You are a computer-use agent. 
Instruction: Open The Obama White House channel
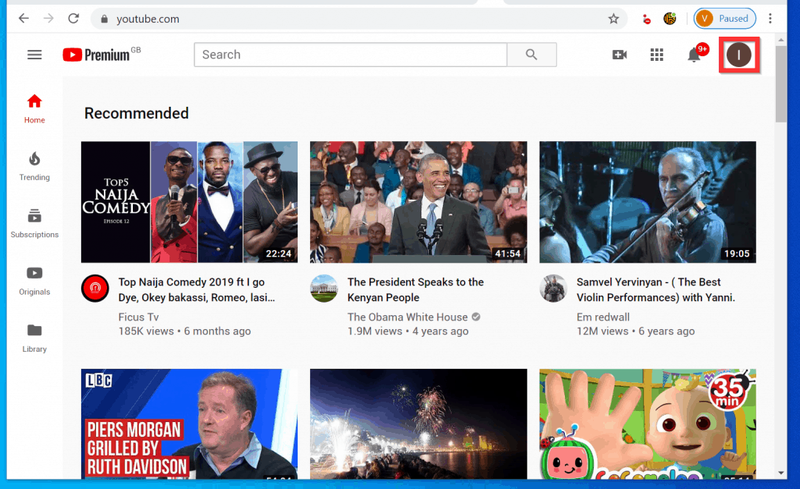point(407,317)
